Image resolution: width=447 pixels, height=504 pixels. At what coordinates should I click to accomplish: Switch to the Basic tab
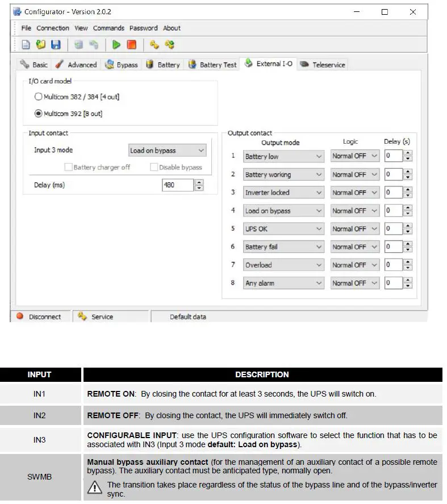[34, 65]
